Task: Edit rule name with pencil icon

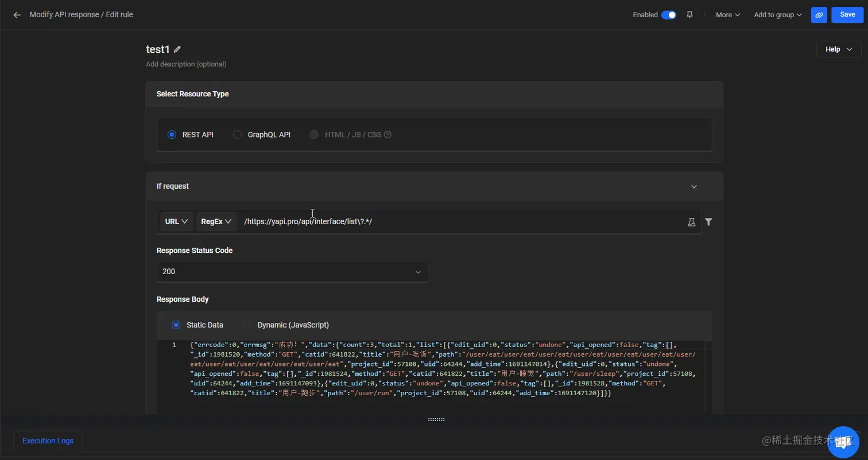Action: (x=177, y=50)
